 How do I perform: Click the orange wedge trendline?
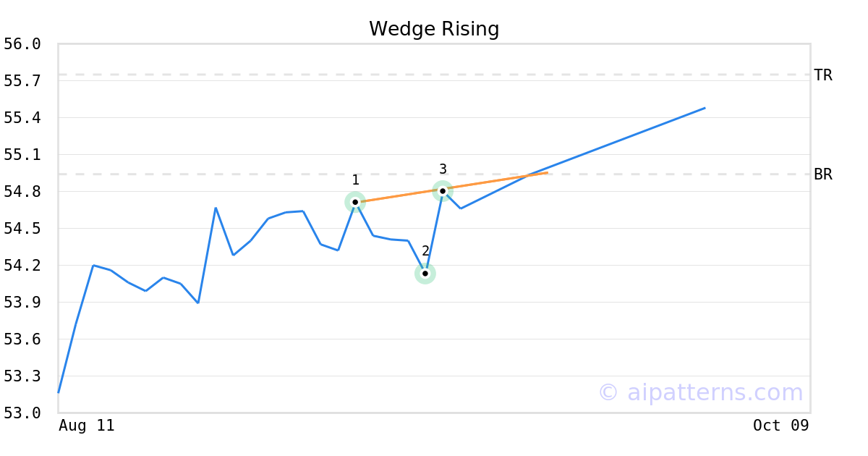click(x=499, y=180)
